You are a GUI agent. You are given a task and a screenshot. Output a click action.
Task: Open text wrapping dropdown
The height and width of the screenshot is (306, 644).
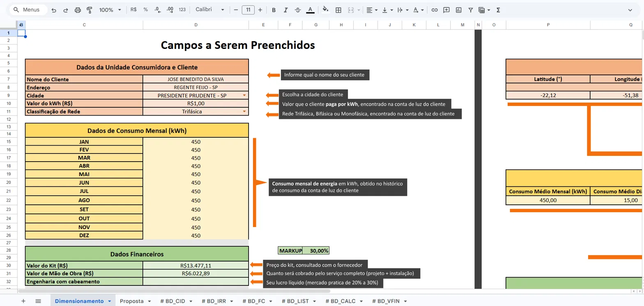403,9
